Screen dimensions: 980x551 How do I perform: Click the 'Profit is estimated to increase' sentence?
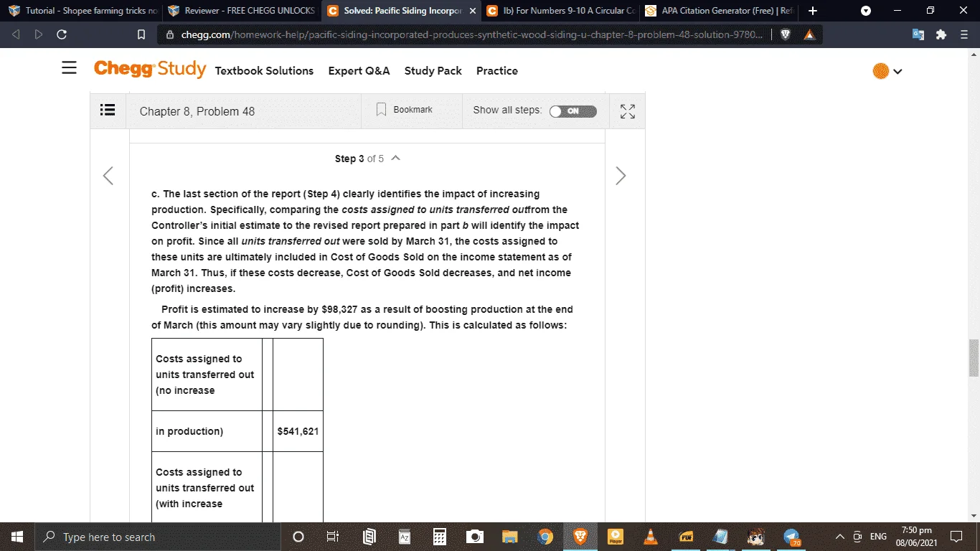pyautogui.click(x=362, y=317)
